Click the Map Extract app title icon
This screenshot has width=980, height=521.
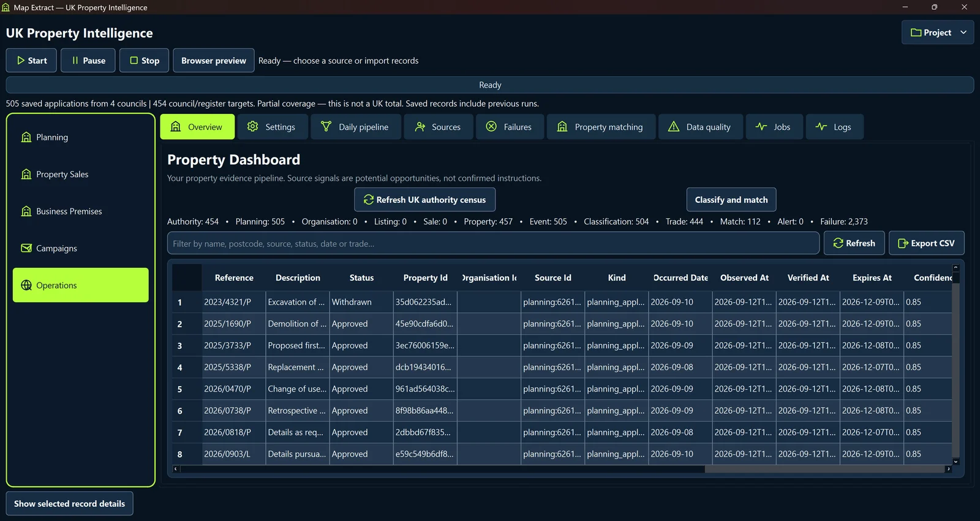click(x=6, y=7)
